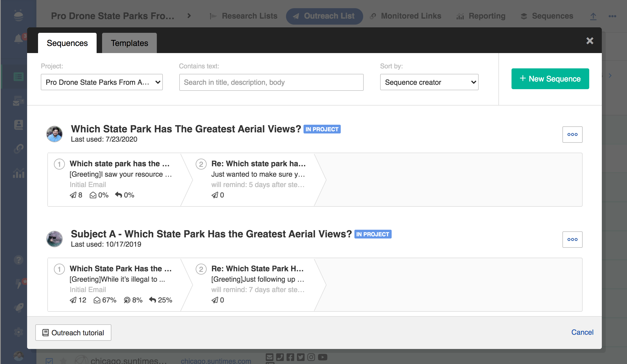
Task: Open the settings gear in sidebar
Action: click(x=18, y=332)
